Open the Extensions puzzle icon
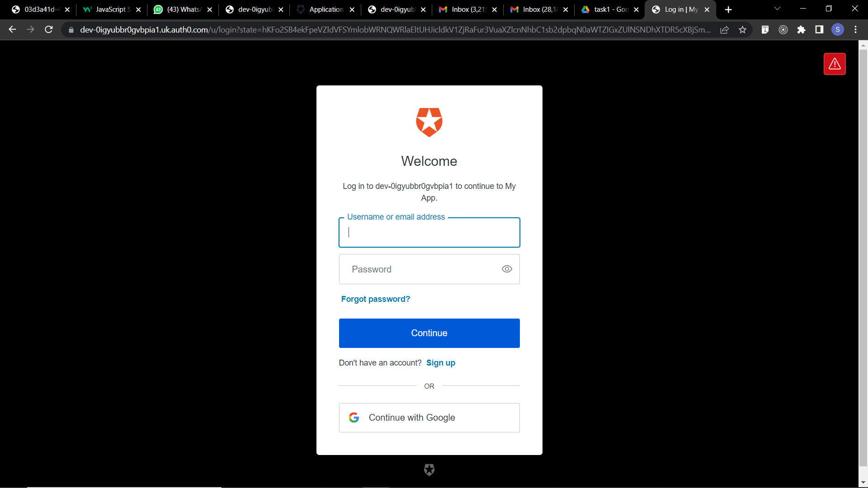 (801, 30)
